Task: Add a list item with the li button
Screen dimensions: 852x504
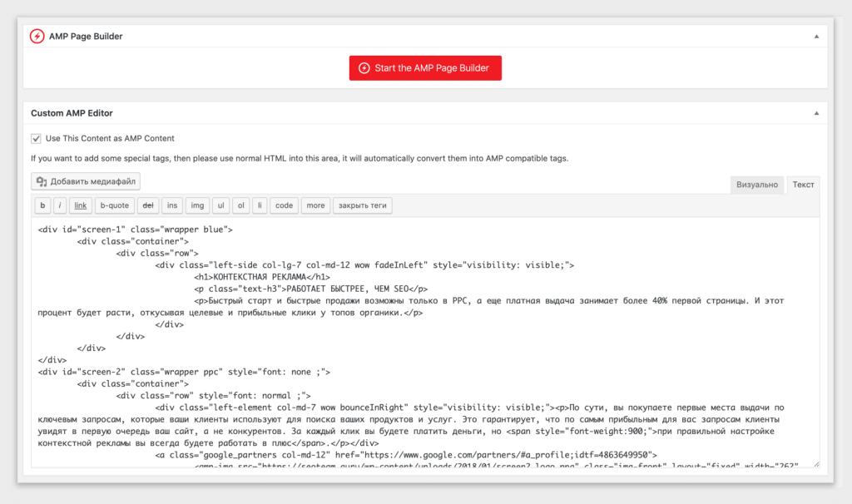Action: click(260, 205)
